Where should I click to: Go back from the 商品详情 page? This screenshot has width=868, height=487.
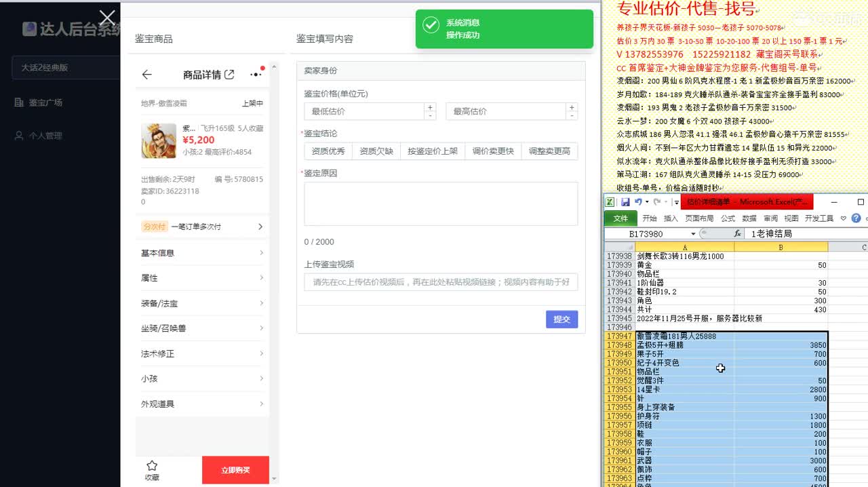pyautogui.click(x=146, y=75)
